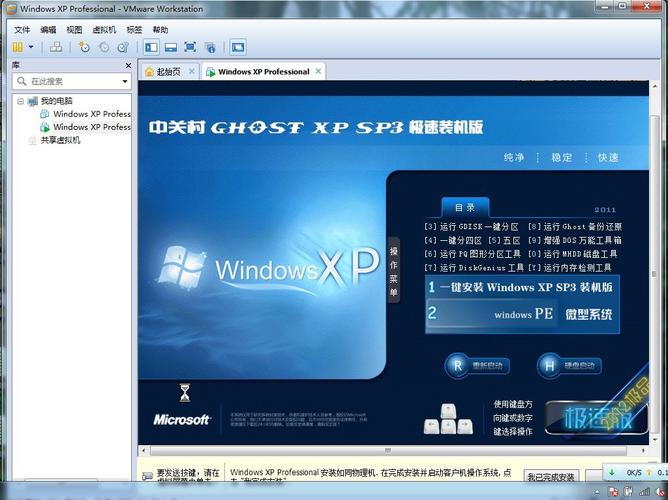The image size is (668, 500).
Task: Click the network signal tray icon
Action: click(645, 491)
